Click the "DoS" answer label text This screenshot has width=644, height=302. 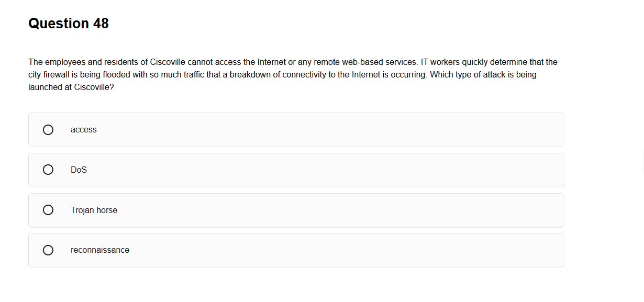pos(79,170)
